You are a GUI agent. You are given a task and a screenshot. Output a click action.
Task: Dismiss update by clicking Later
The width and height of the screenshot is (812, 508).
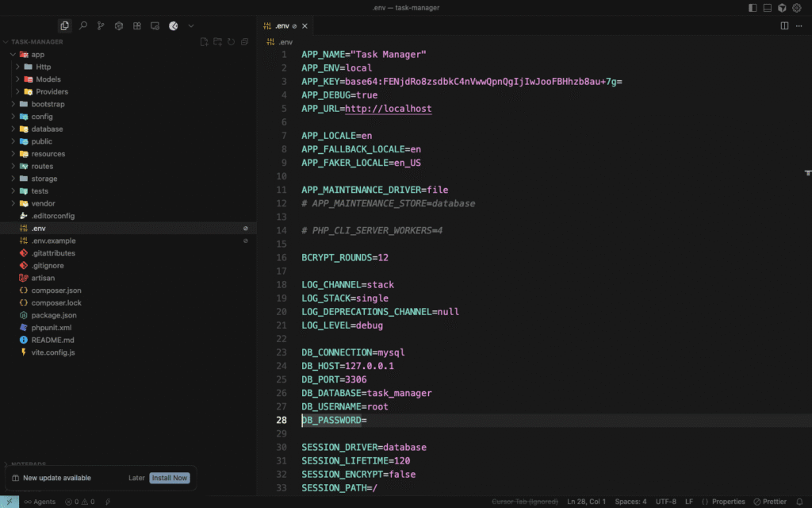pos(136,478)
